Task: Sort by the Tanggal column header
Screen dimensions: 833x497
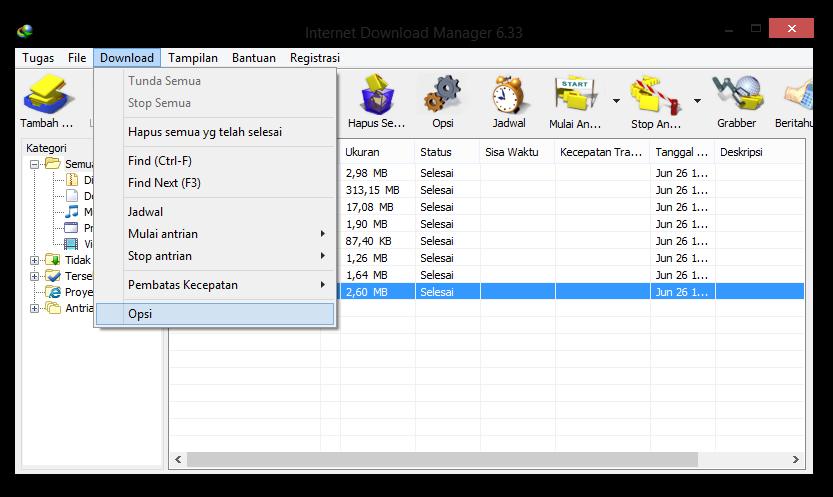Action: pos(683,152)
